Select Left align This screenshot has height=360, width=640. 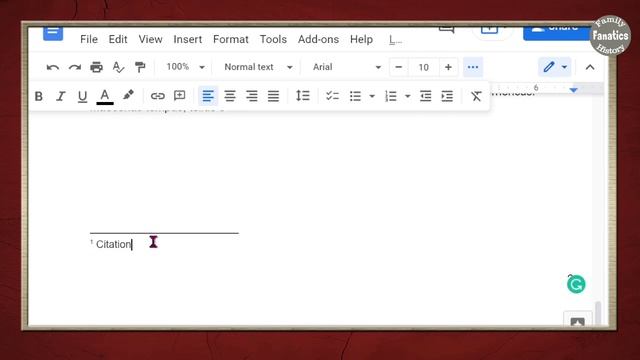(x=208, y=96)
